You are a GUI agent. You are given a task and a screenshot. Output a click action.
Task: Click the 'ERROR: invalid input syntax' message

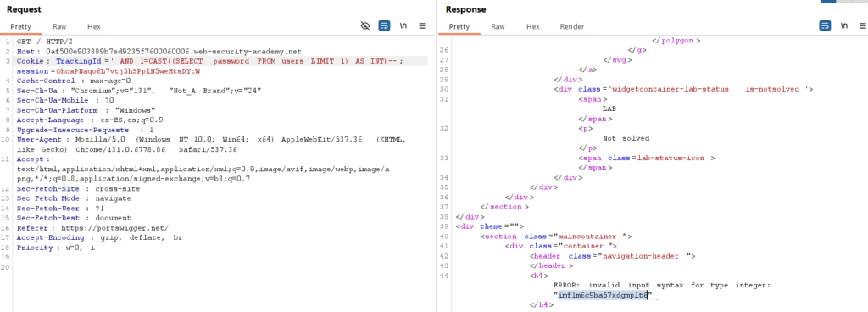coord(661,286)
